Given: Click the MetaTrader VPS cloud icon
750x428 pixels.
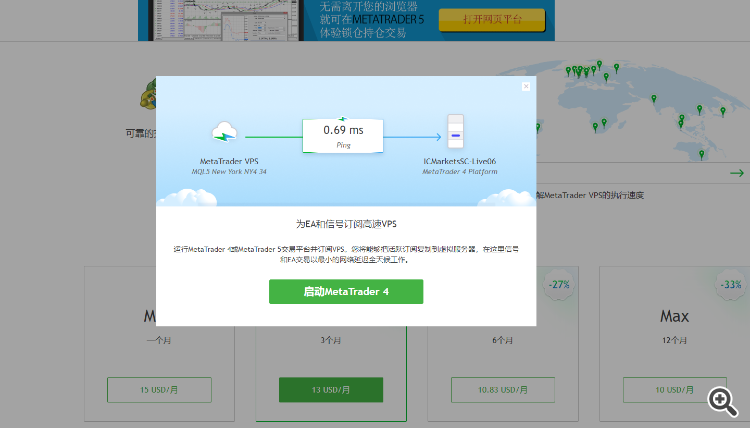Looking at the screenshot, I should [224, 132].
